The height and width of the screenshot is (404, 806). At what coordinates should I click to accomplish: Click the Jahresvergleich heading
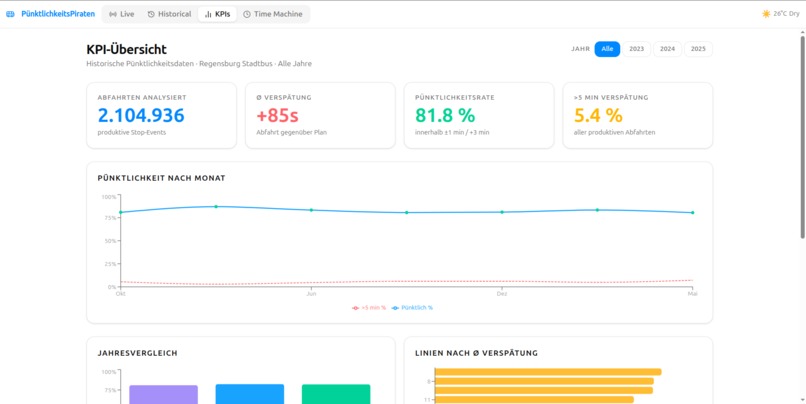pyautogui.click(x=137, y=353)
